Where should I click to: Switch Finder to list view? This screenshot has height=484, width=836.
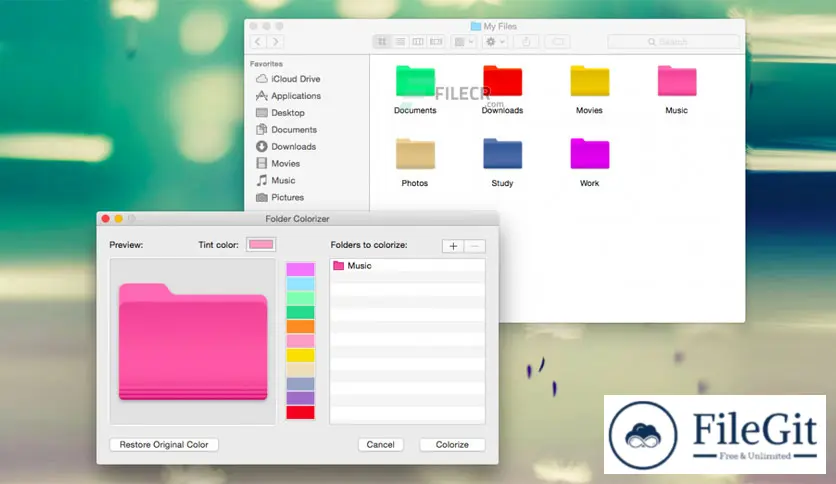(400, 42)
